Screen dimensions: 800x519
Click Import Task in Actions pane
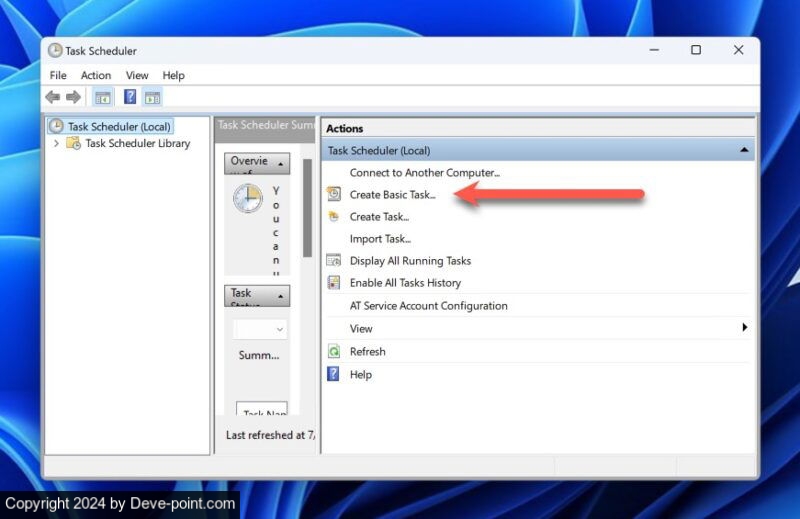[x=380, y=239]
